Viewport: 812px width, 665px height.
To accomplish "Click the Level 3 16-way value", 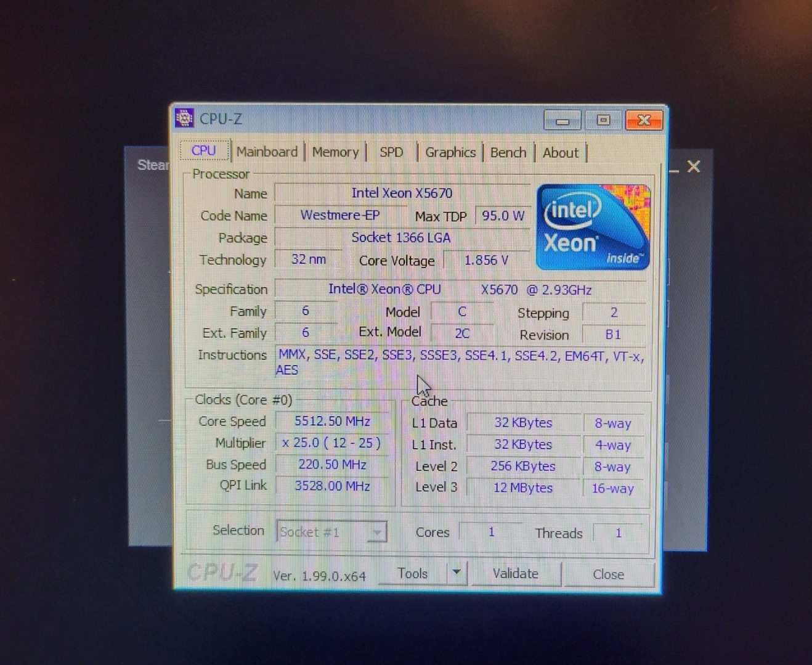I will [x=613, y=489].
